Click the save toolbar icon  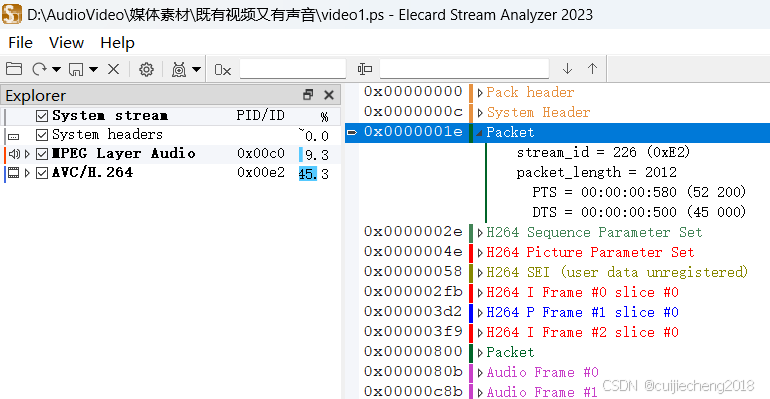point(76,69)
